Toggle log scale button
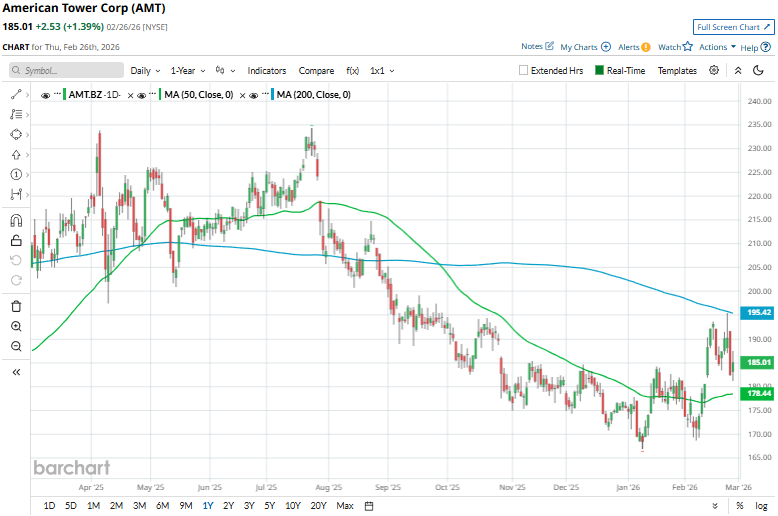 761,506
